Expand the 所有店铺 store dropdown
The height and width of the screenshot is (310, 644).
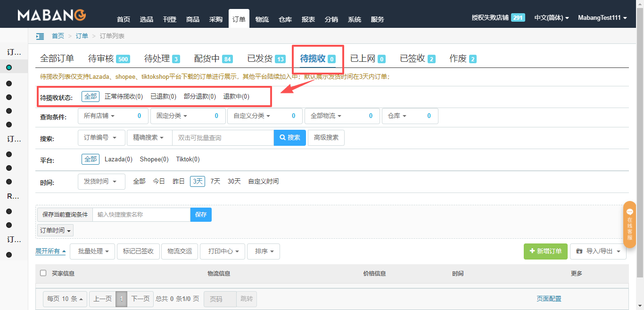99,116
